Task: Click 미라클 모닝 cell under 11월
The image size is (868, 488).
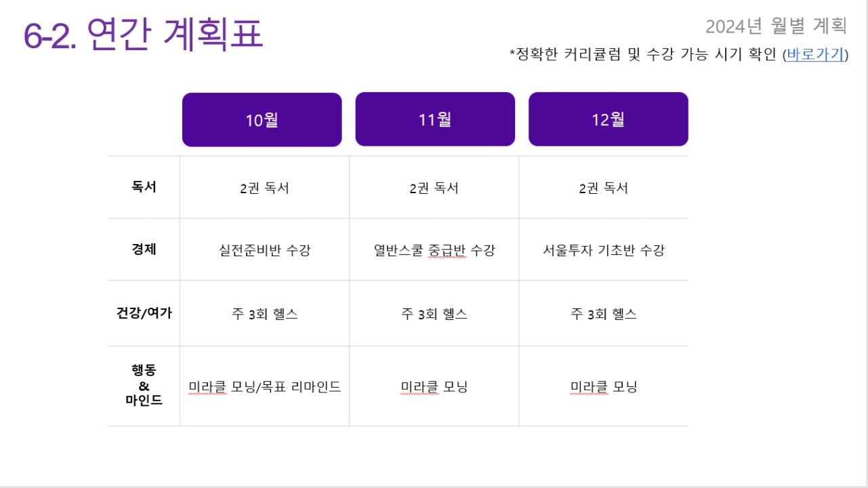Action: pos(434,386)
